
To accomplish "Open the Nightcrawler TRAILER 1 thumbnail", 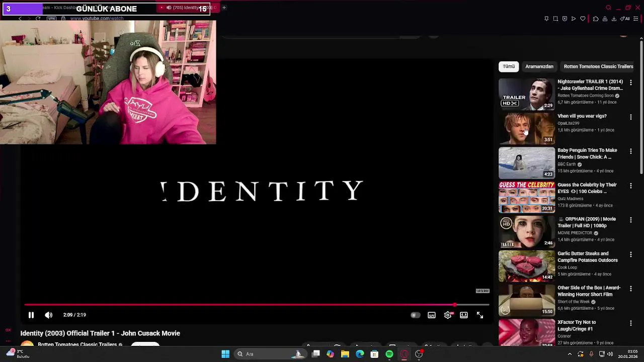I will 527,94.
